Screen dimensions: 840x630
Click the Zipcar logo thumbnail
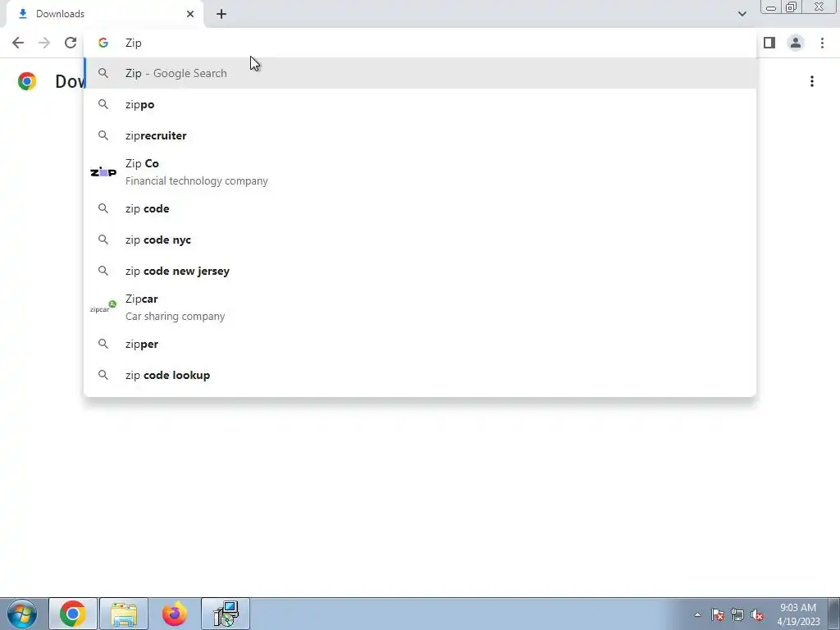pyautogui.click(x=103, y=307)
